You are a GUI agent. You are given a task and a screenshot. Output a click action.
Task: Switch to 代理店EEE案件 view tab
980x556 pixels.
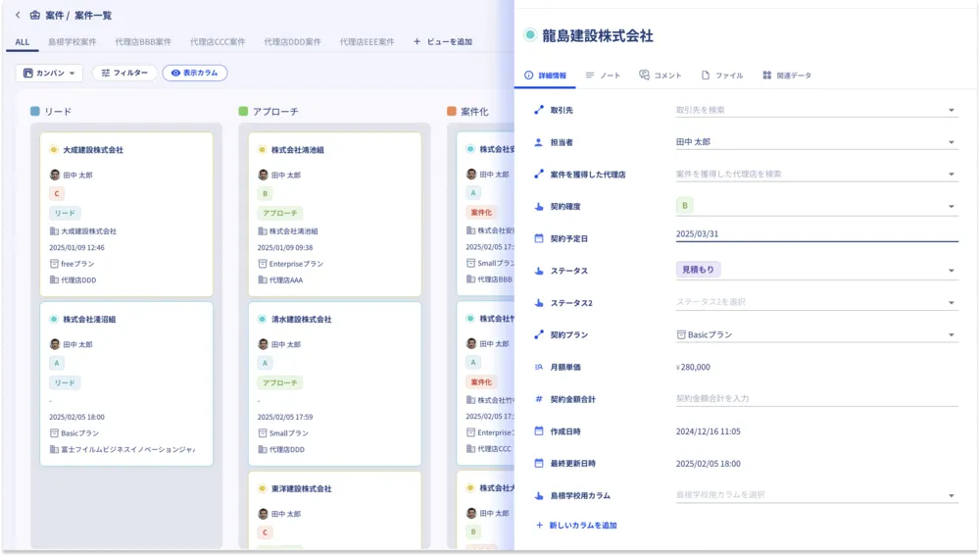(x=367, y=42)
